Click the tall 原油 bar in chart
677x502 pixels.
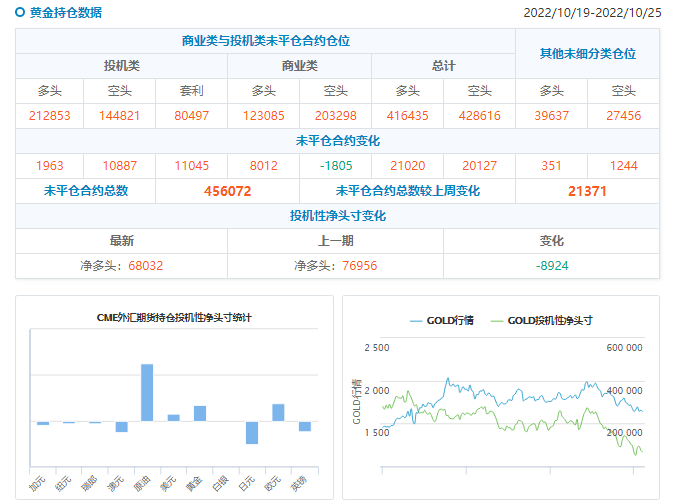pyautogui.click(x=147, y=392)
